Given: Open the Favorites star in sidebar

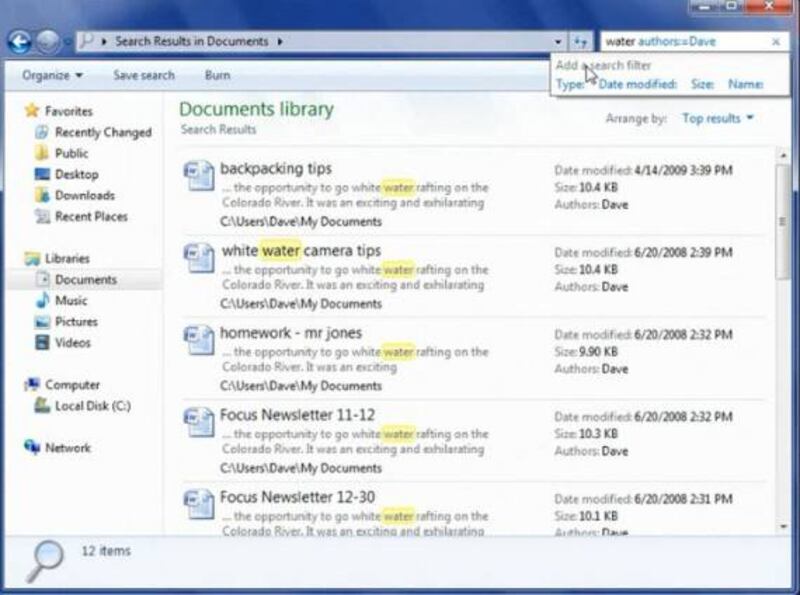Looking at the screenshot, I should pos(32,111).
